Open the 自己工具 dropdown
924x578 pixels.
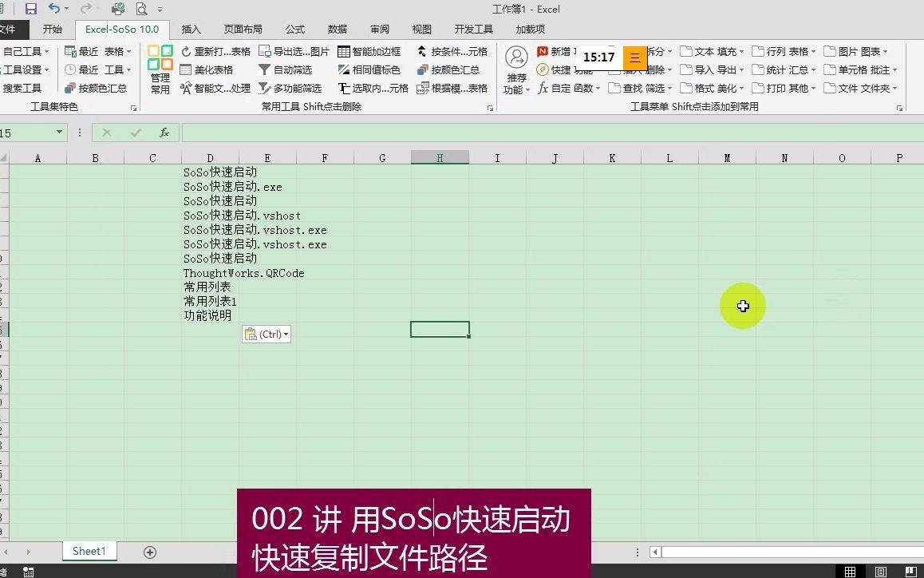(x=24, y=51)
